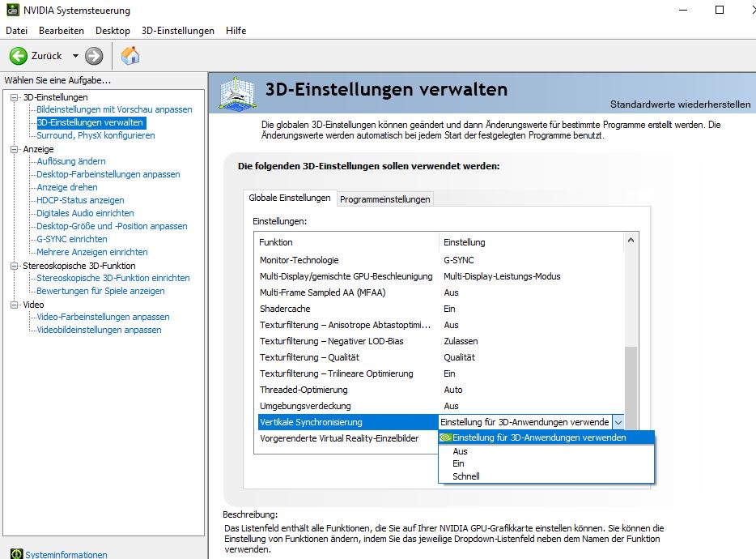Select the Globale Einstellungen tab
This screenshot has width=756, height=559.
click(x=289, y=198)
